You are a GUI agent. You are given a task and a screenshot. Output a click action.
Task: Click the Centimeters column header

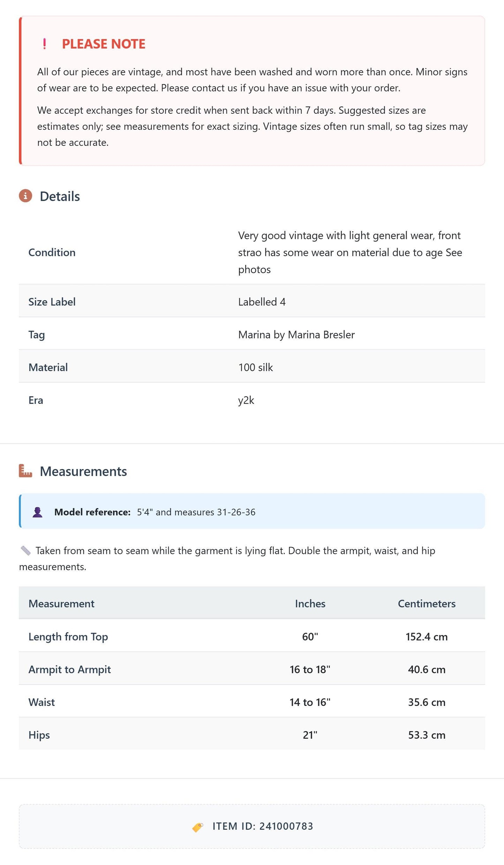pyautogui.click(x=427, y=603)
